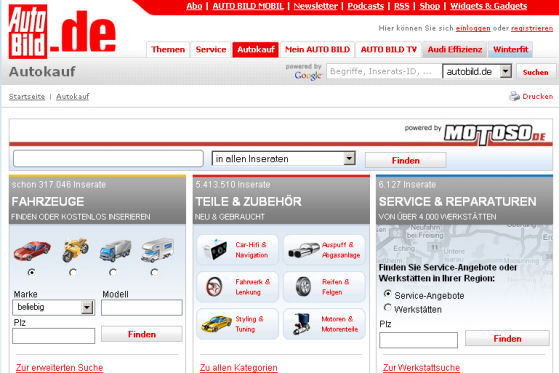Viewport: 559px width, 373px height.
Task: Click the Abo link in top bar
Action: click(194, 6)
